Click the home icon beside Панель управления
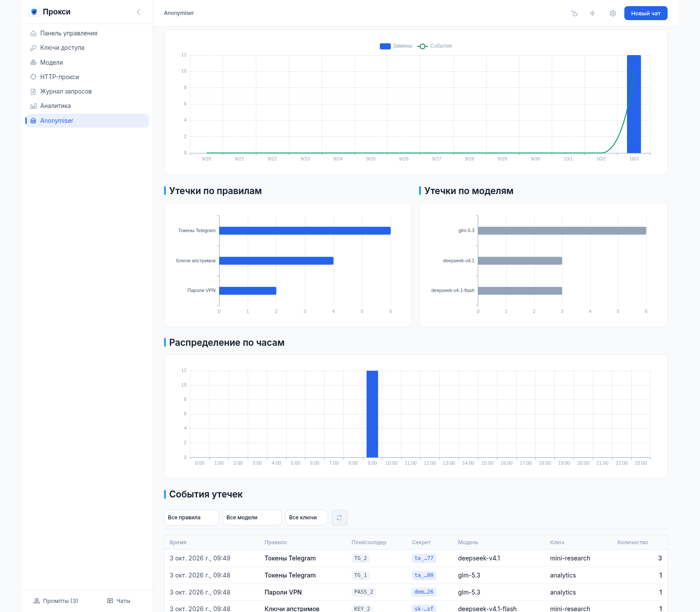The height and width of the screenshot is (612, 700). [x=33, y=33]
